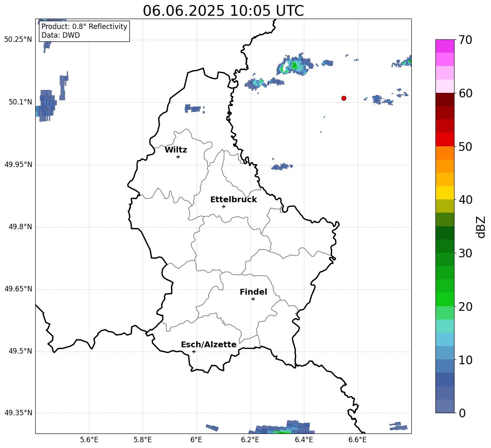Click the title 06.06.2025 10:05 UTC

pos(223,11)
